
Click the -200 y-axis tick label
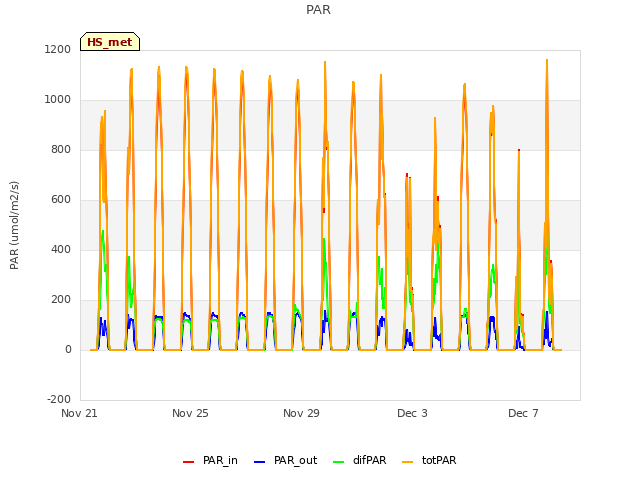click(x=59, y=400)
